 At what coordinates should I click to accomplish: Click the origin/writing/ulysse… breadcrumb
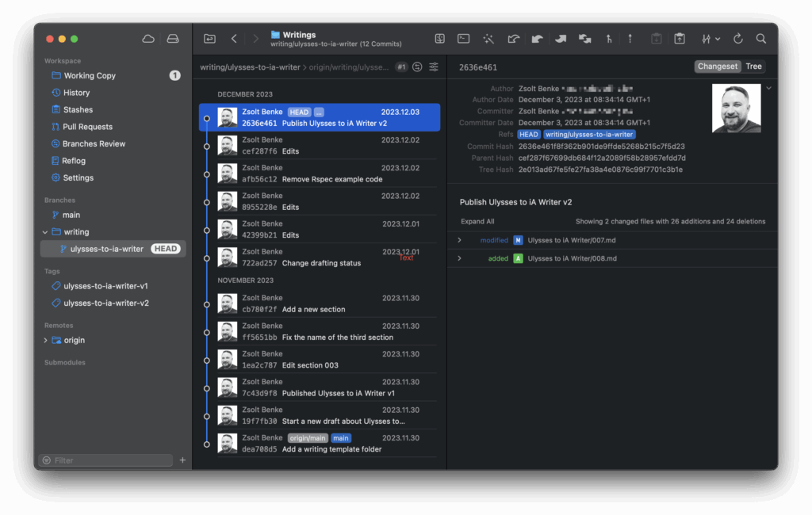[x=349, y=67]
